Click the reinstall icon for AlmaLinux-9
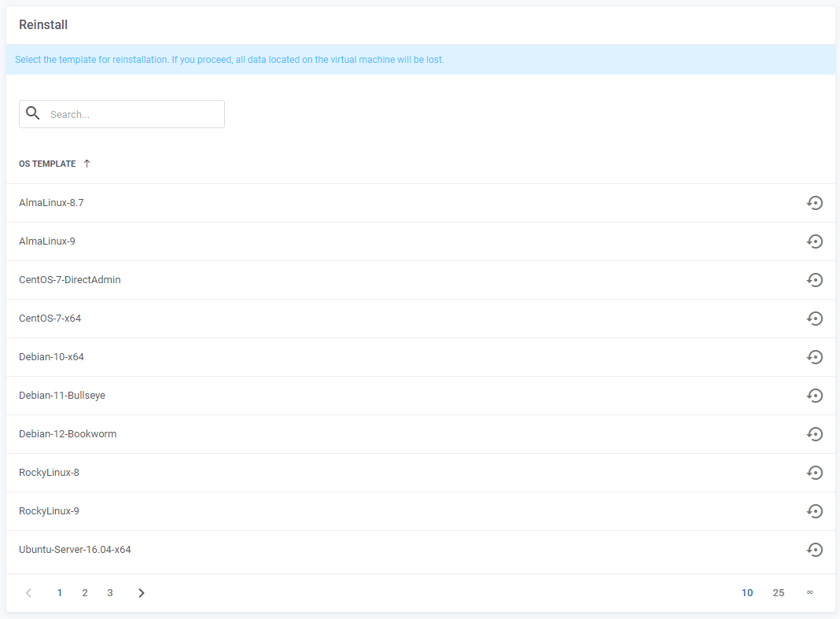The image size is (840, 619). pos(815,241)
